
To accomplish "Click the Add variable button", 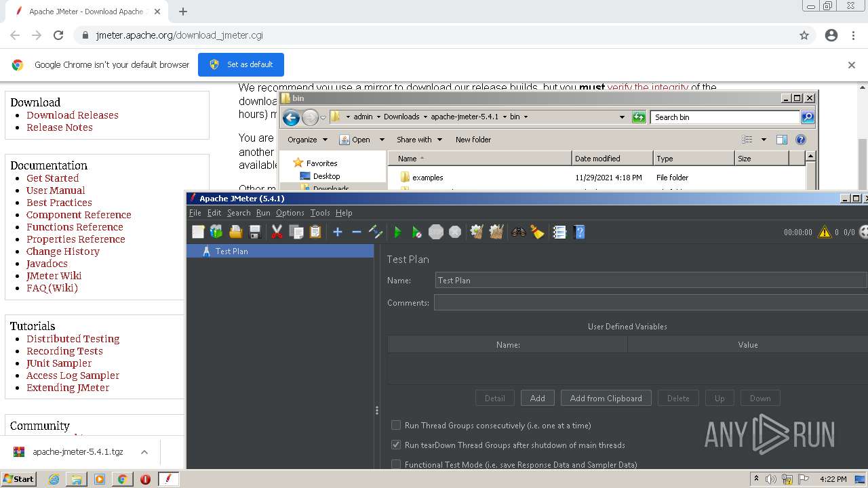I will click(x=538, y=399).
